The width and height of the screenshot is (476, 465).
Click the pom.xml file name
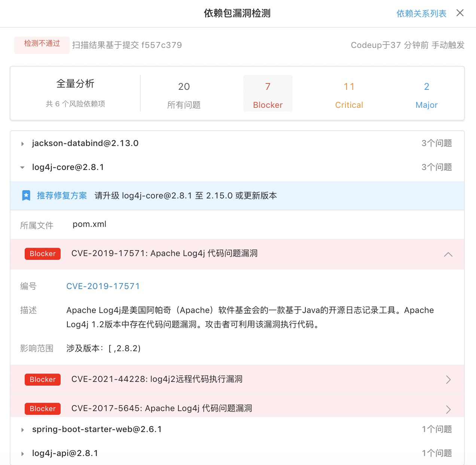[89, 224]
